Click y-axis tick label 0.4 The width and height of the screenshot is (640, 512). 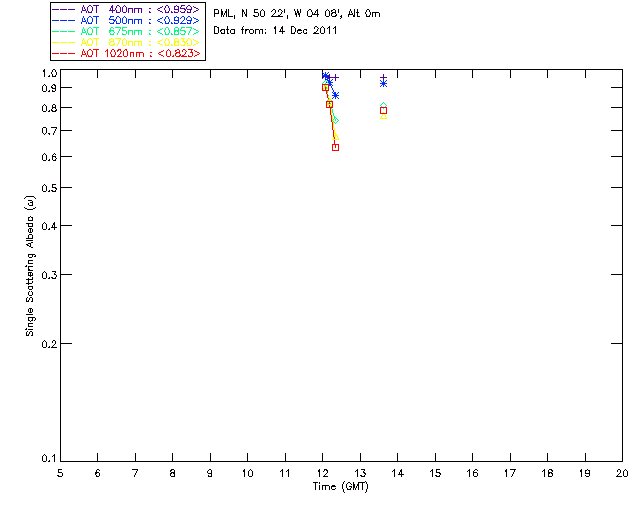point(49,226)
